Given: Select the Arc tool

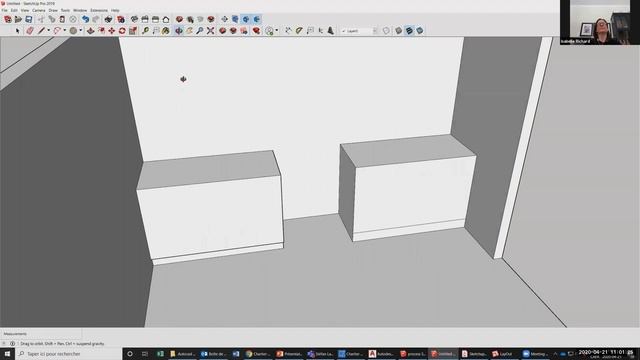Looking at the screenshot, I should [x=57, y=31].
